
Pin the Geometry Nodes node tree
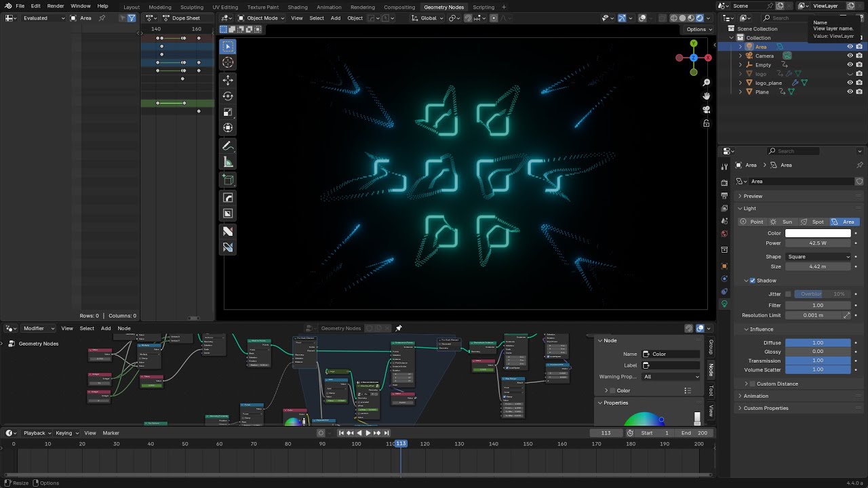click(399, 328)
